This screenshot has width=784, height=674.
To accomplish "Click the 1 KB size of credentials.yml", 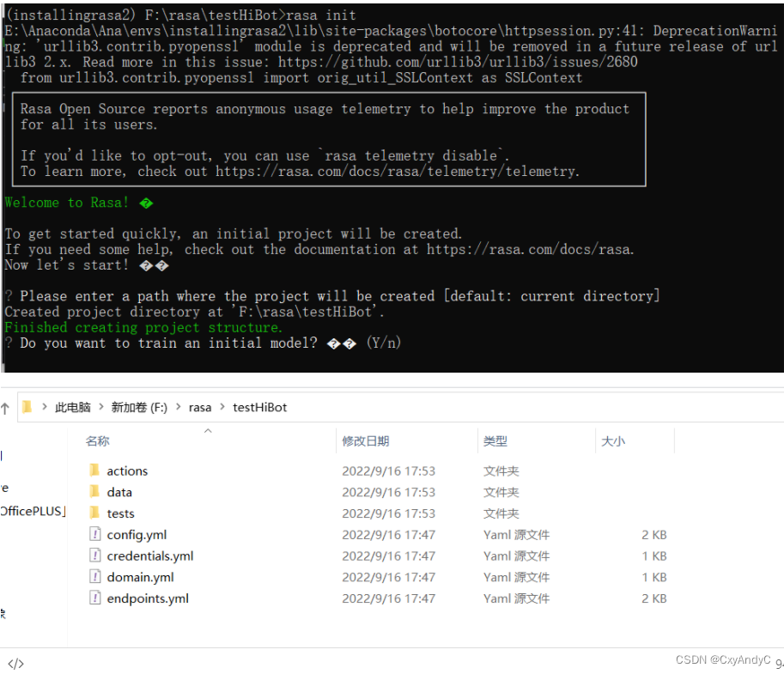I will [654, 556].
